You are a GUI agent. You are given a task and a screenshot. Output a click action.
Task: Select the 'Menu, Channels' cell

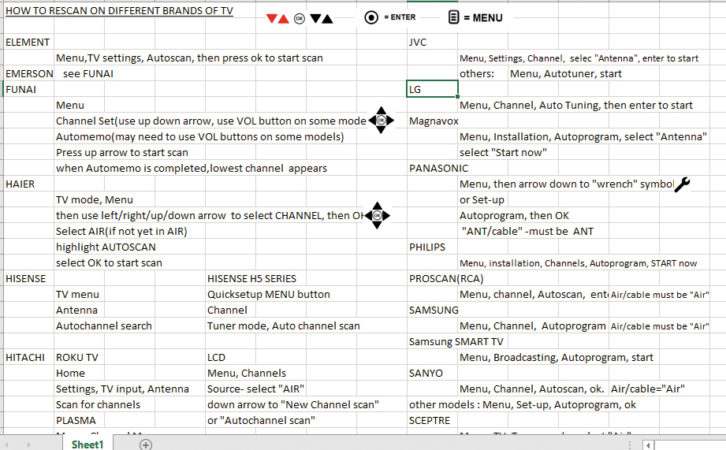[246, 373]
